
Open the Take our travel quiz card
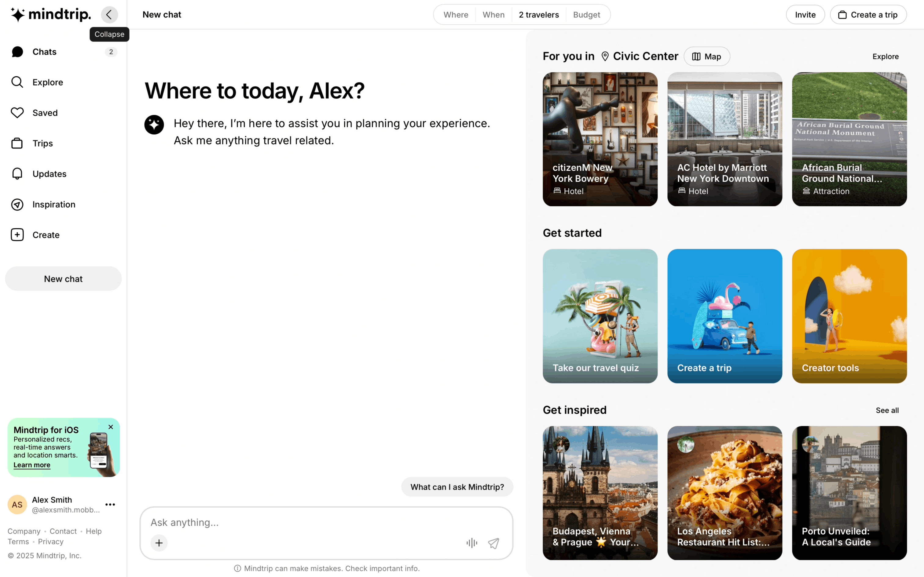[x=600, y=316]
